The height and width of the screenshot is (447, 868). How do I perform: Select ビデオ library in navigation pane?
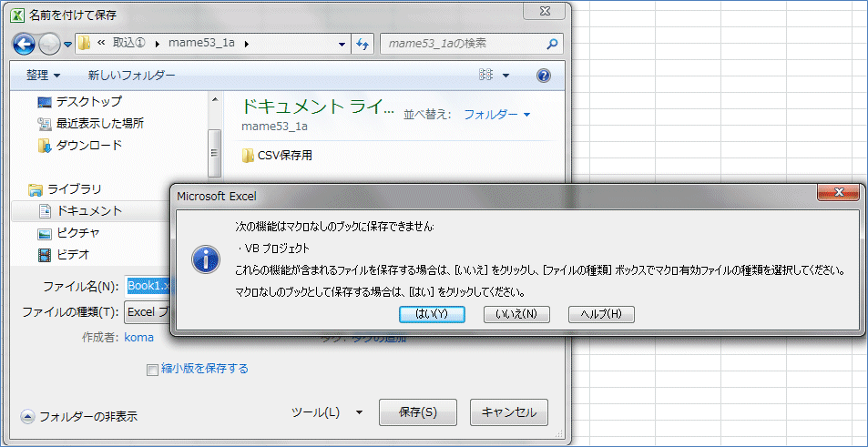pyautogui.click(x=63, y=255)
